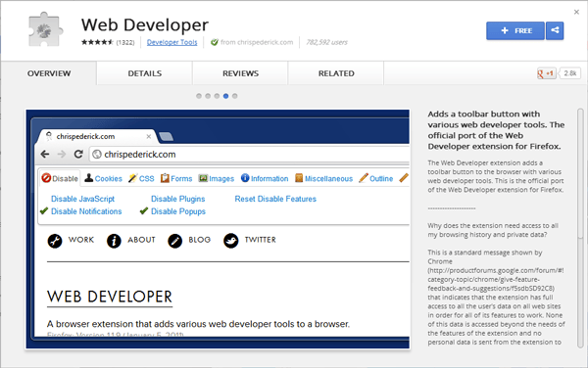Image resolution: width=588 pixels, height=368 pixels.
Task: Add the extension with FREE button
Action: tap(515, 30)
